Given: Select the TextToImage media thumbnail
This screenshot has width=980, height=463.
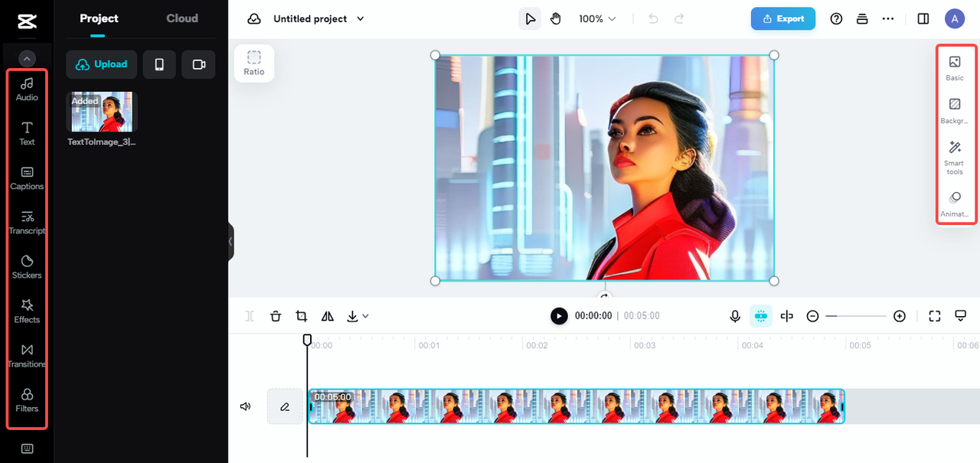Looking at the screenshot, I should (102, 112).
